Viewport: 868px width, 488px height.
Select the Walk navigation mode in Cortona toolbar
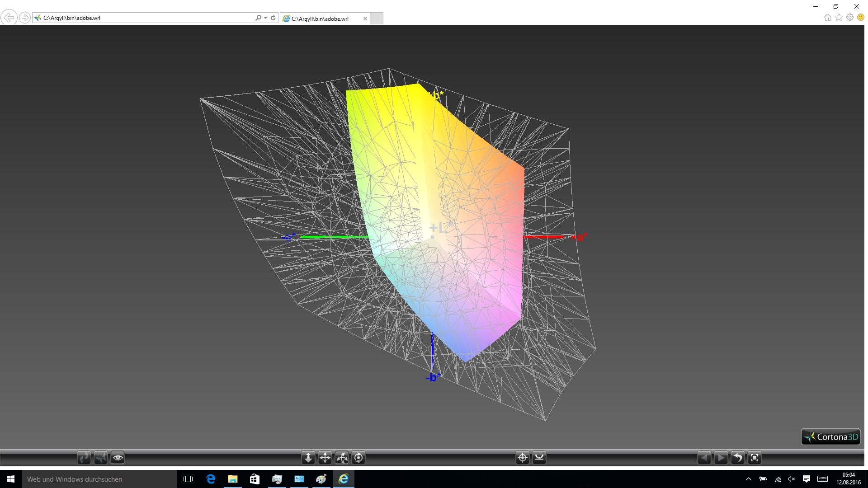84,458
